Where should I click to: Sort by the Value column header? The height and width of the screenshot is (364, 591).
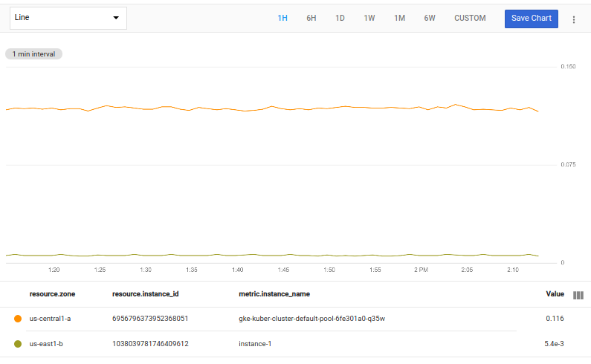555,294
